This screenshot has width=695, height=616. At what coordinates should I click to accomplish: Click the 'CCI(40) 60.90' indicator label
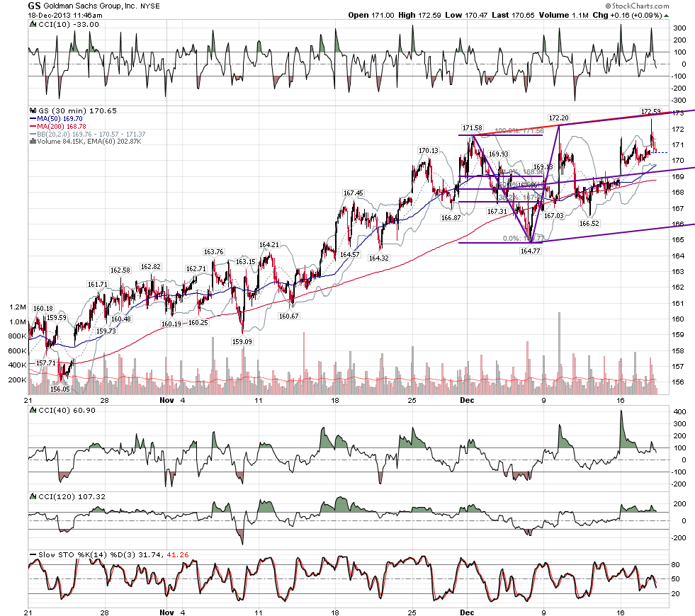[67, 411]
